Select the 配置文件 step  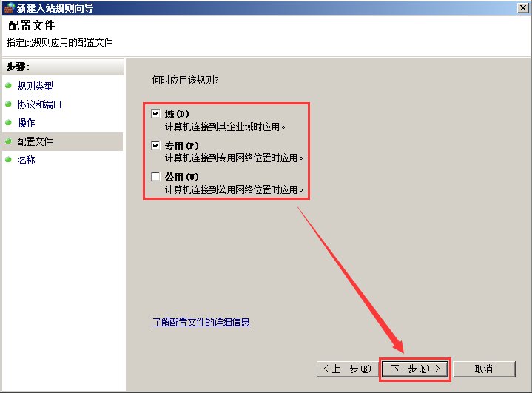point(35,141)
